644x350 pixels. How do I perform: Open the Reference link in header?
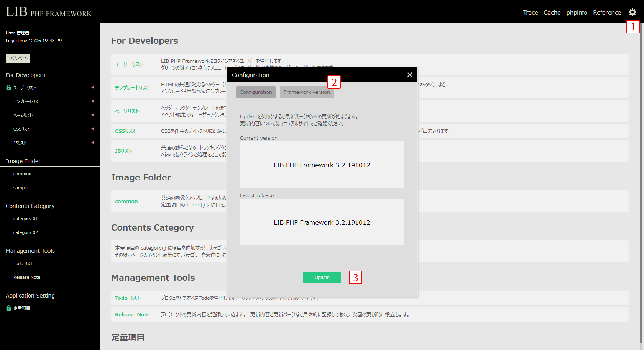(607, 13)
